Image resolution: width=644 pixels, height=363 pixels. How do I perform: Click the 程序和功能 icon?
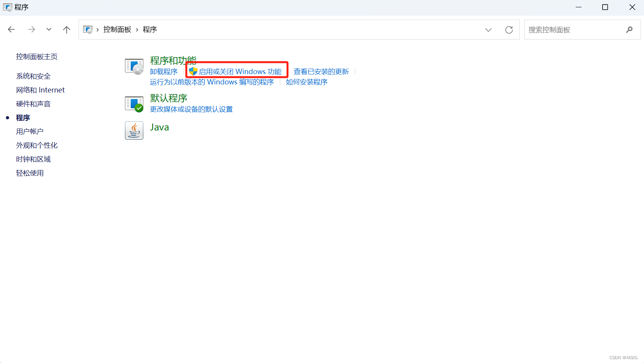[134, 66]
